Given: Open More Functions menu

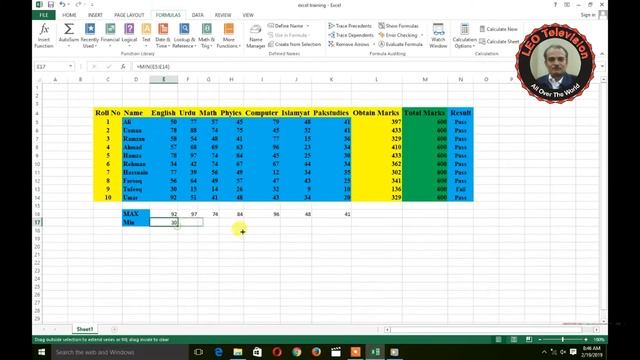Looking at the screenshot, I should (229, 36).
